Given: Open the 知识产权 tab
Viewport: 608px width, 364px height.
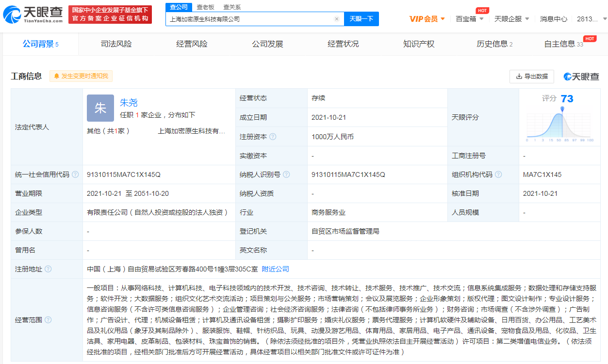Looking at the screenshot, I should coord(419,44).
